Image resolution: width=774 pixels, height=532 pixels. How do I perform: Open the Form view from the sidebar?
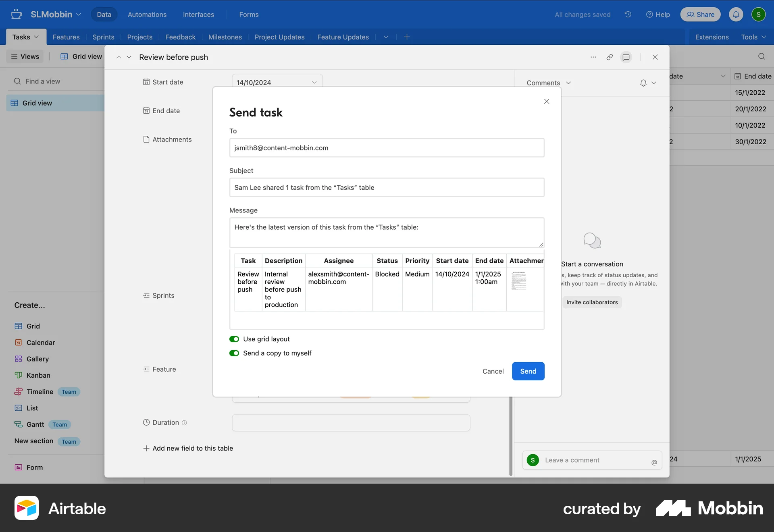pyautogui.click(x=35, y=468)
